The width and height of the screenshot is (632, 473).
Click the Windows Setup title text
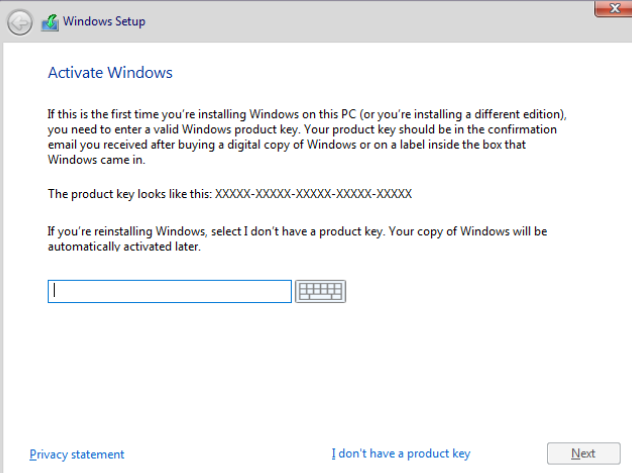104,21
